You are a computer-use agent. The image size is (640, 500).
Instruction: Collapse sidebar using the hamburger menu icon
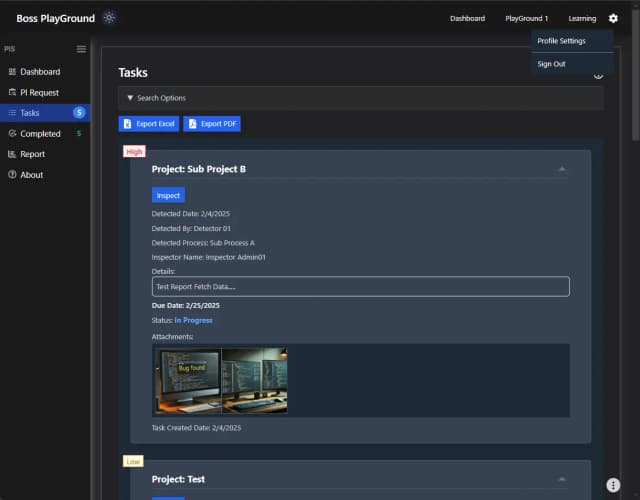click(81, 49)
